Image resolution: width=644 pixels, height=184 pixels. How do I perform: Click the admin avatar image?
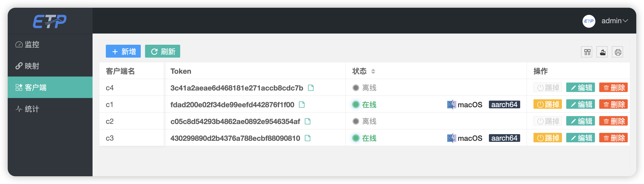pos(589,21)
